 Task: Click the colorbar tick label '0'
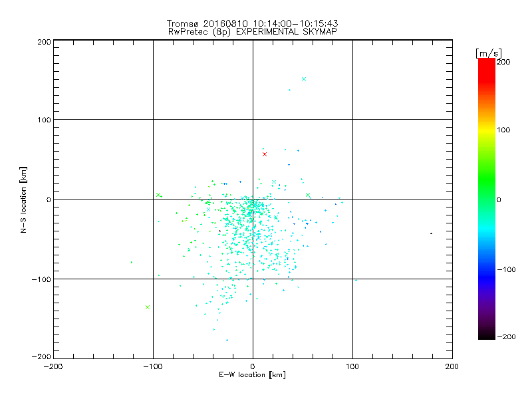click(x=499, y=200)
